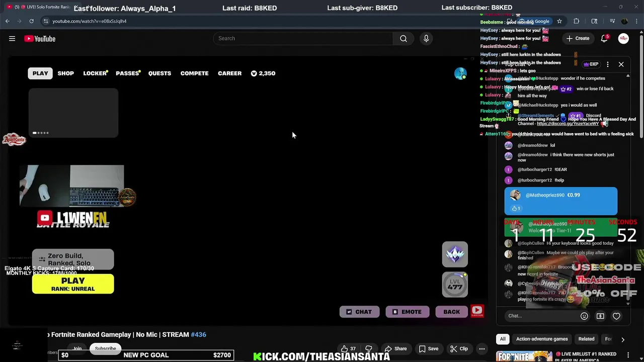Click the Fortnite news carousel card
Viewport: 644px width, 362px height.
coord(73,113)
